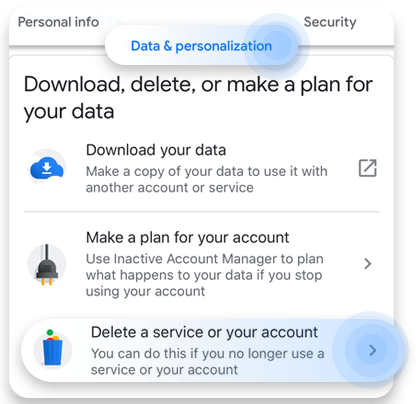Open the external link icon for Download your data
The width and height of the screenshot is (416, 404).
tap(368, 168)
